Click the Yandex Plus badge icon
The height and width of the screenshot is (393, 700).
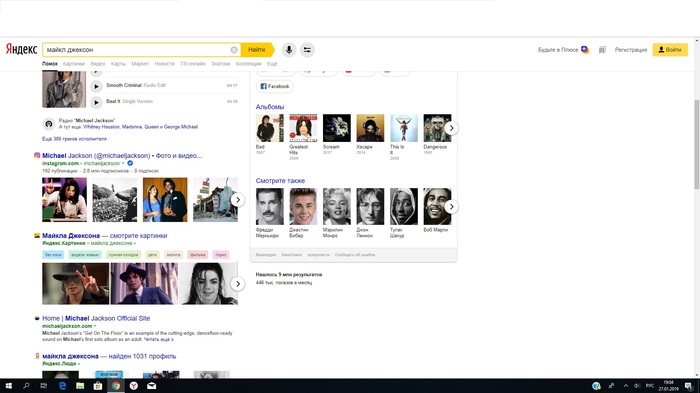[x=585, y=50]
